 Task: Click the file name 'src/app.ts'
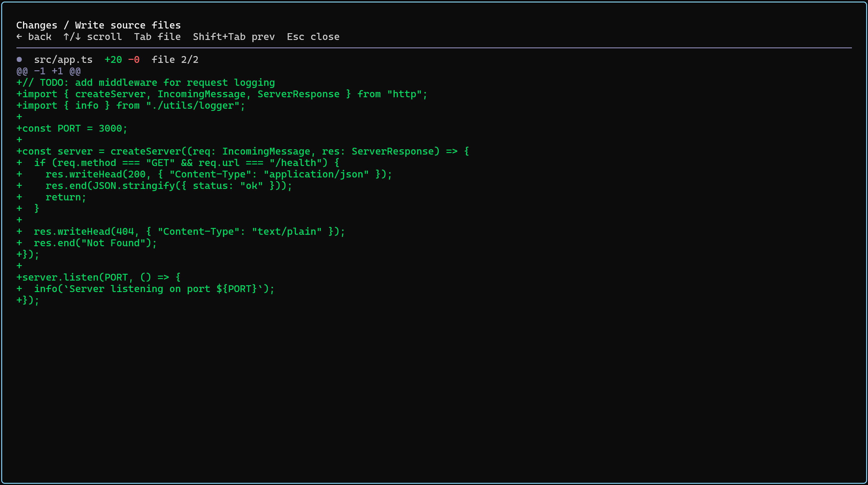pyautogui.click(x=63, y=60)
